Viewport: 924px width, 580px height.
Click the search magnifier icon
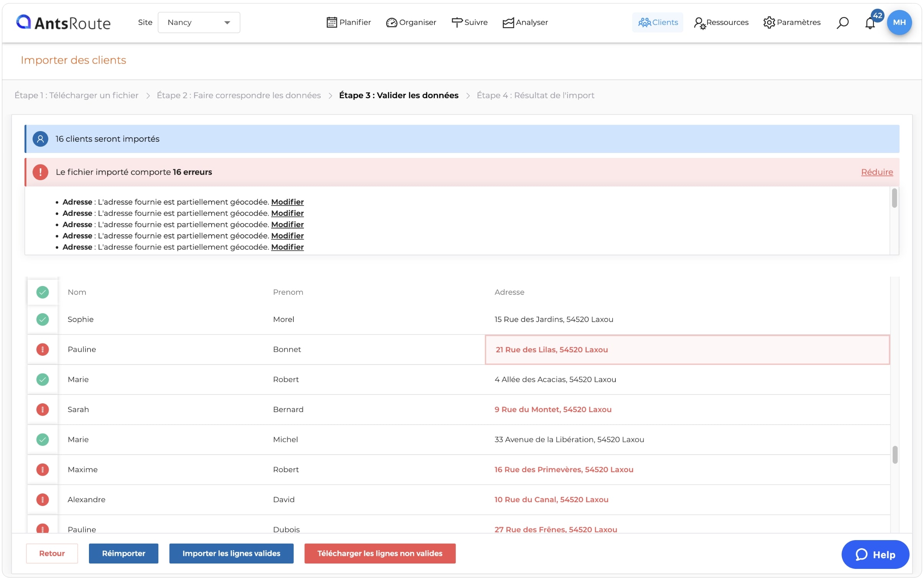pyautogui.click(x=842, y=23)
